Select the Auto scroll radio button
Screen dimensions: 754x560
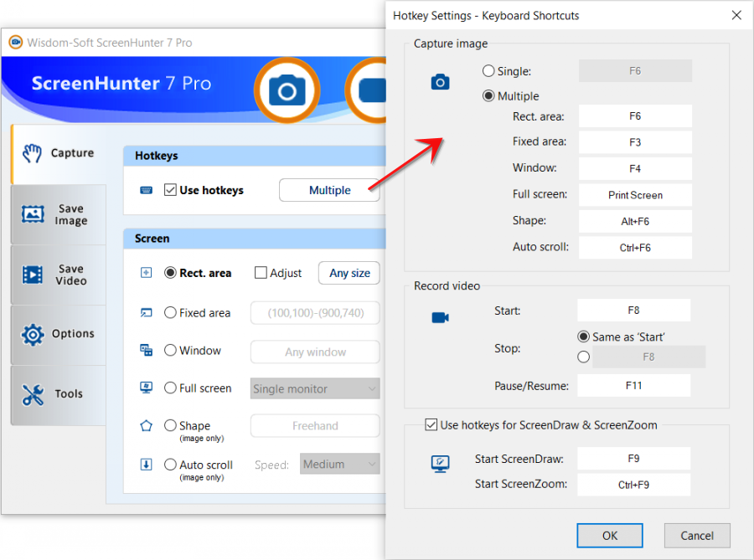170,465
